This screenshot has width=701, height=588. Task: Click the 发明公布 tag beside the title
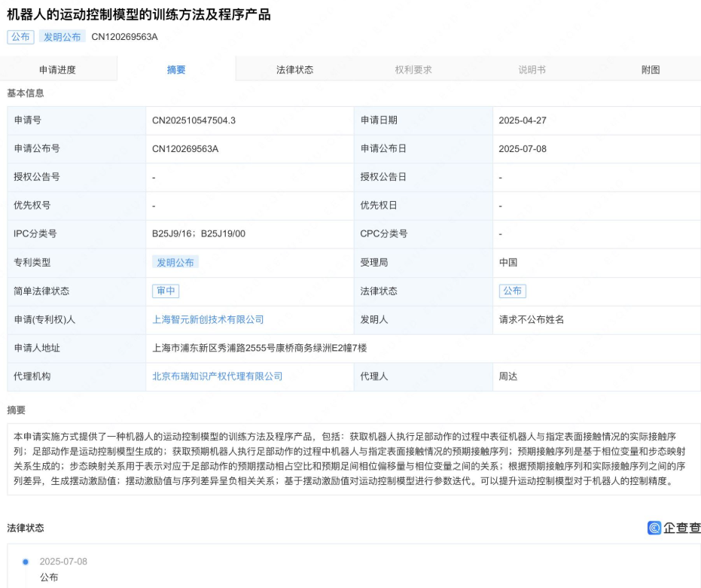pyautogui.click(x=62, y=35)
